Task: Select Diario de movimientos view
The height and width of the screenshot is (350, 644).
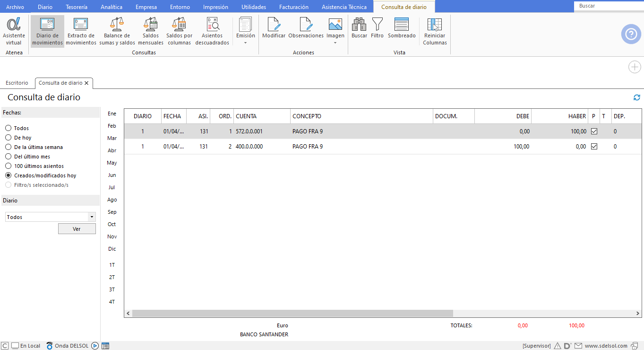Action: (x=47, y=31)
